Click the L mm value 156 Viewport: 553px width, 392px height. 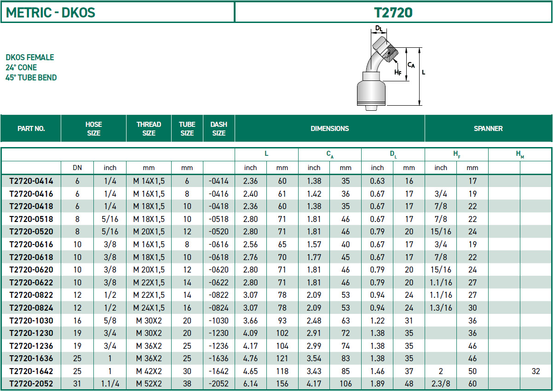[x=282, y=384]
